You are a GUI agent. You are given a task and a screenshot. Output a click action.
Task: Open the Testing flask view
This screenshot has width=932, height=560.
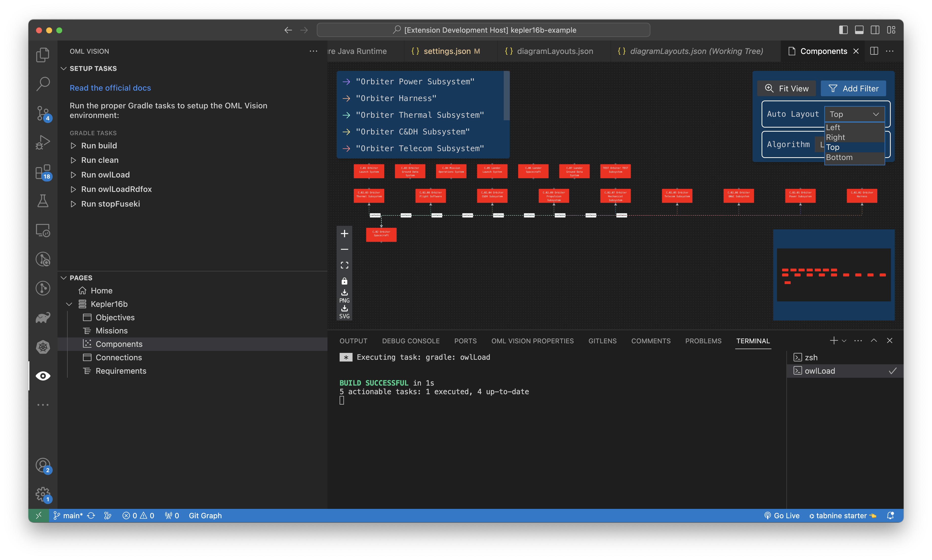pos(43,201)
